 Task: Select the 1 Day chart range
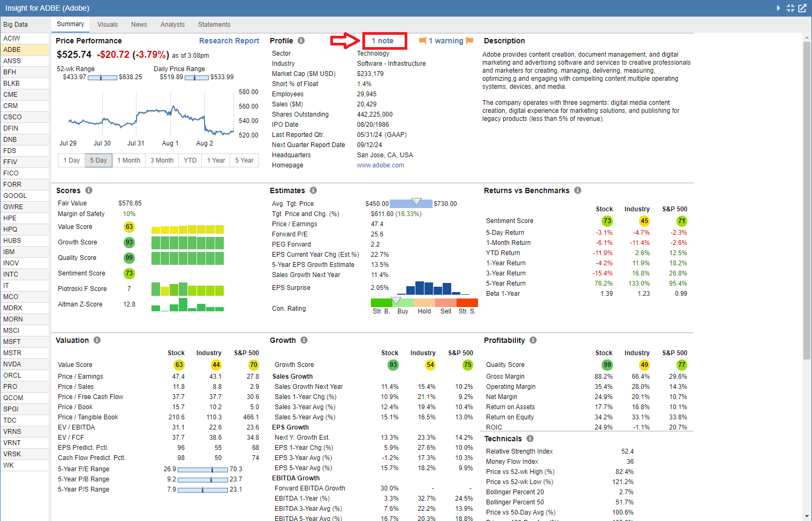[x=71, y=160]
